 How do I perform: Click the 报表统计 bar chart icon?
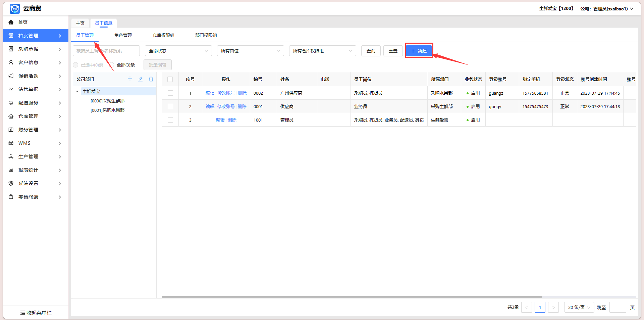coord(11,170)
